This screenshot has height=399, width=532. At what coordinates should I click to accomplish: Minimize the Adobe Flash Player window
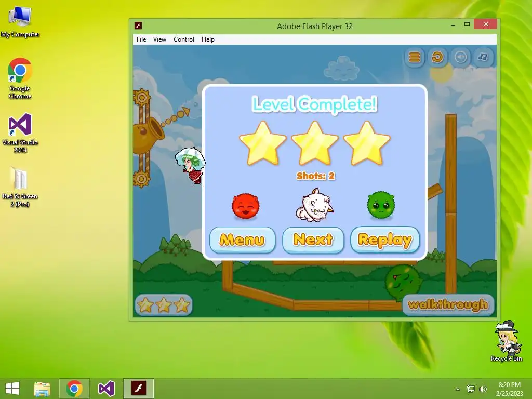(x=453, y=25)
